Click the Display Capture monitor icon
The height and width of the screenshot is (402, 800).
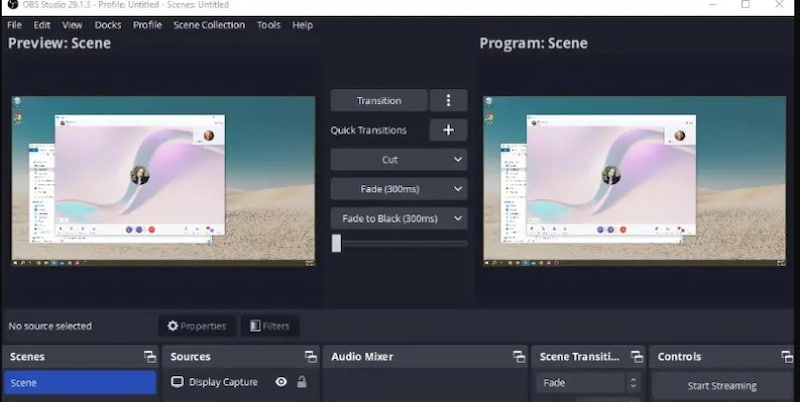[x=177, y=382]
